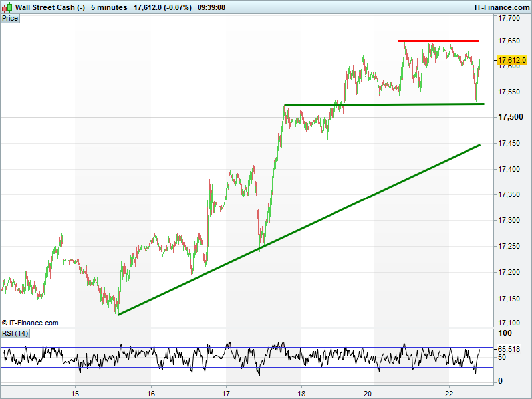
Task: Click the RSI (14) indicator label button
Action: [15, 334]
